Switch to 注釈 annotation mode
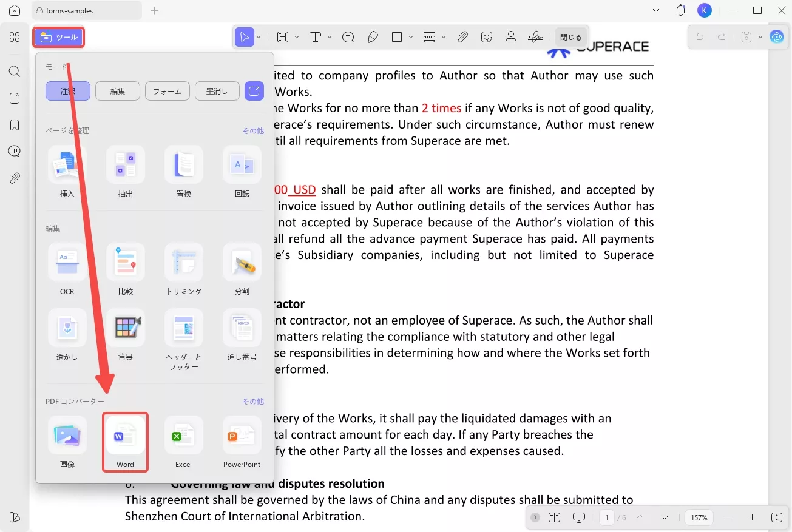Screen dimensions: 792x532 tap(68, 91)
